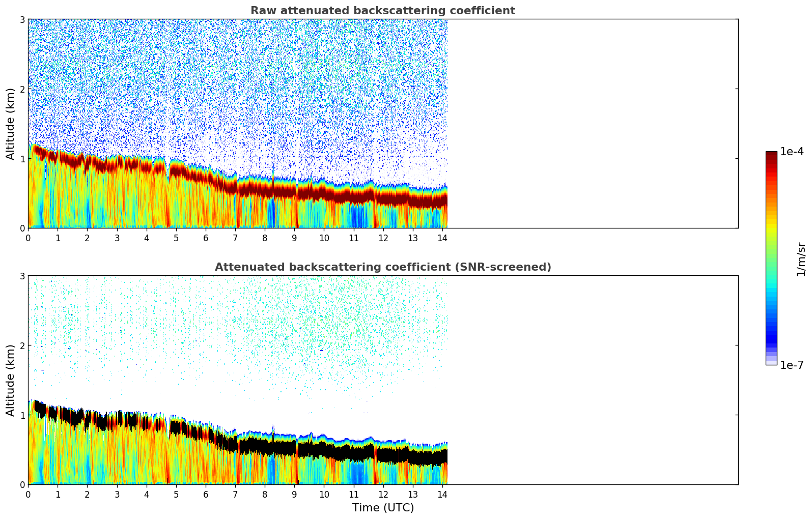812x519 pixels.
Task: Click altitude tick "3" on the bottom plot
Action: click(x=22, y=276)
